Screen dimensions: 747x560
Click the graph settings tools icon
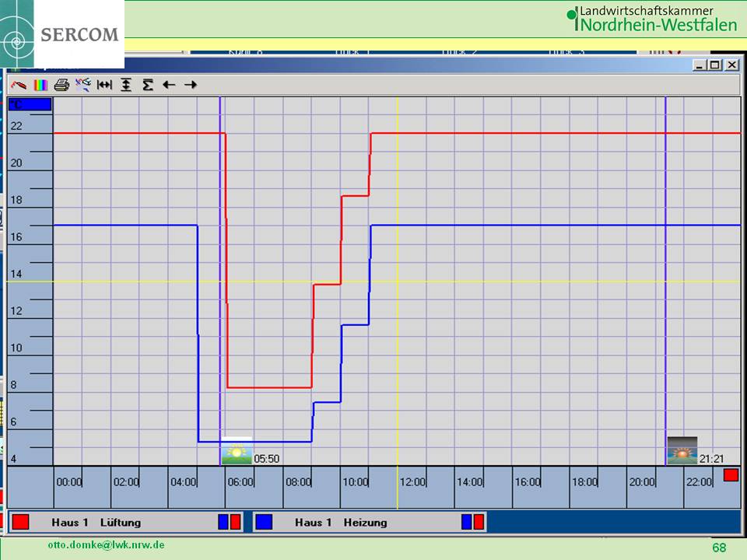pos(83,85)
